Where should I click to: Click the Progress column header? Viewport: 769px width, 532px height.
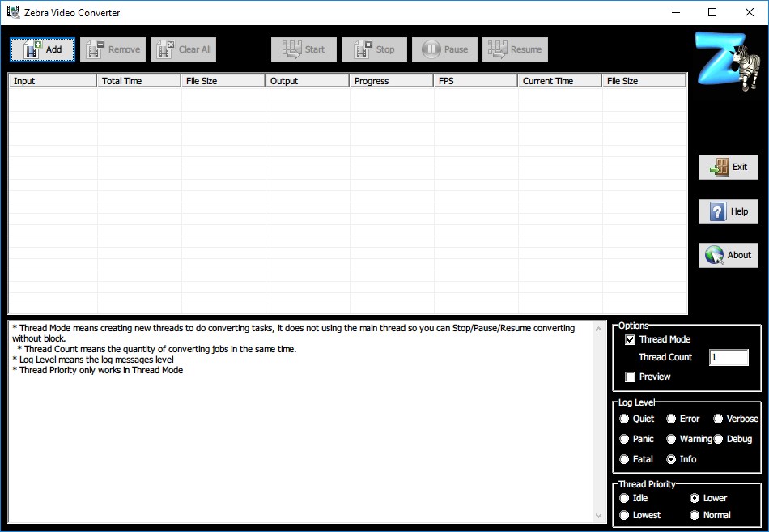391,81
